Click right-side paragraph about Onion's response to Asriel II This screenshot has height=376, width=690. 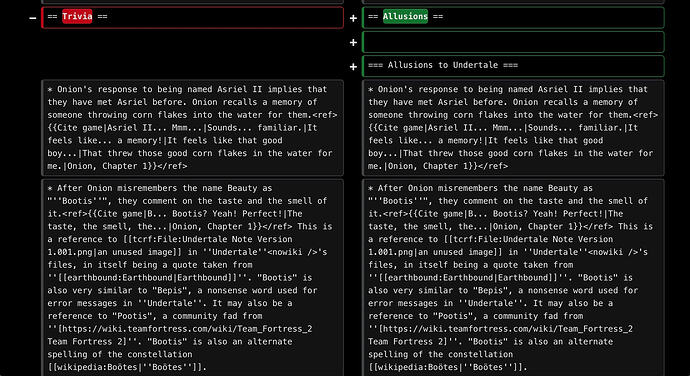tap(513, 128)
